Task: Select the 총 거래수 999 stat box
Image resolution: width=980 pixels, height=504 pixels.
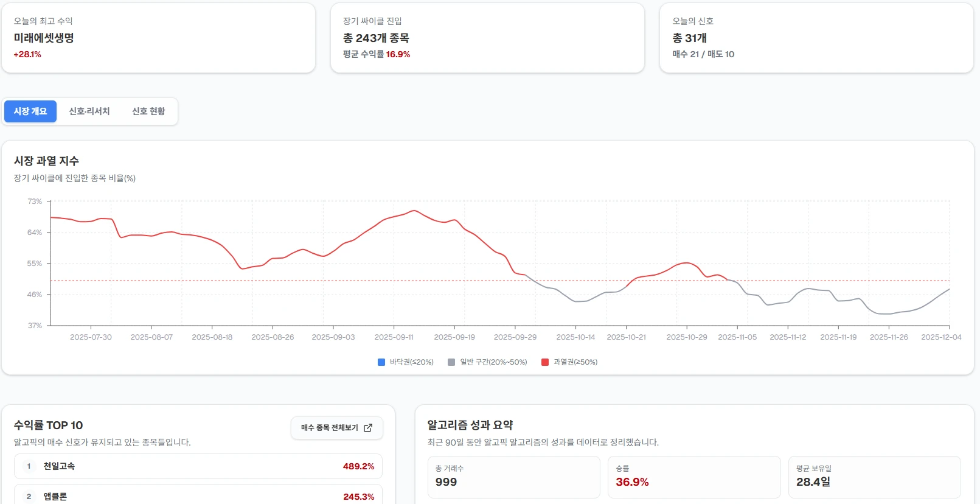Action: (513, 477)
